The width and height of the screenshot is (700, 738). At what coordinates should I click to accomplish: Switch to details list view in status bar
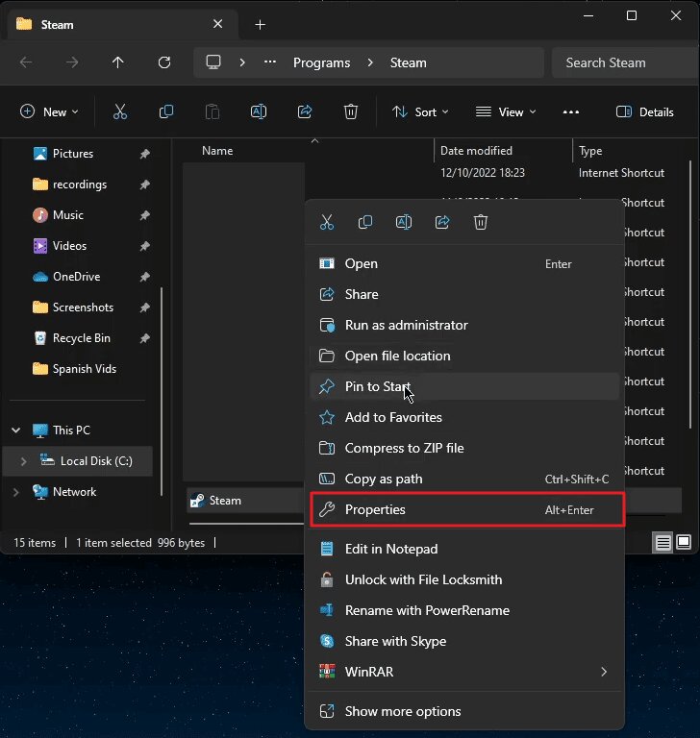[x=662, y=543]
